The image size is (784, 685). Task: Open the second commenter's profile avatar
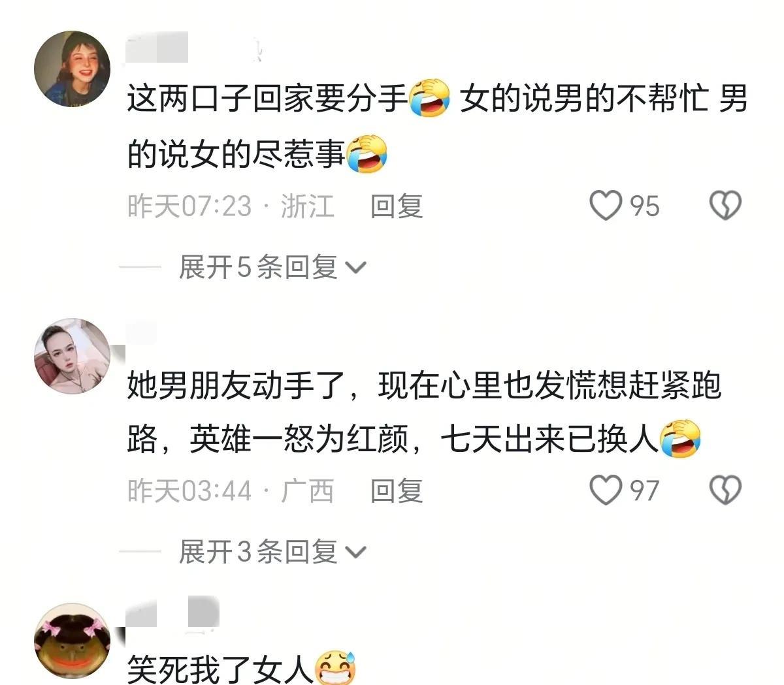72,356
